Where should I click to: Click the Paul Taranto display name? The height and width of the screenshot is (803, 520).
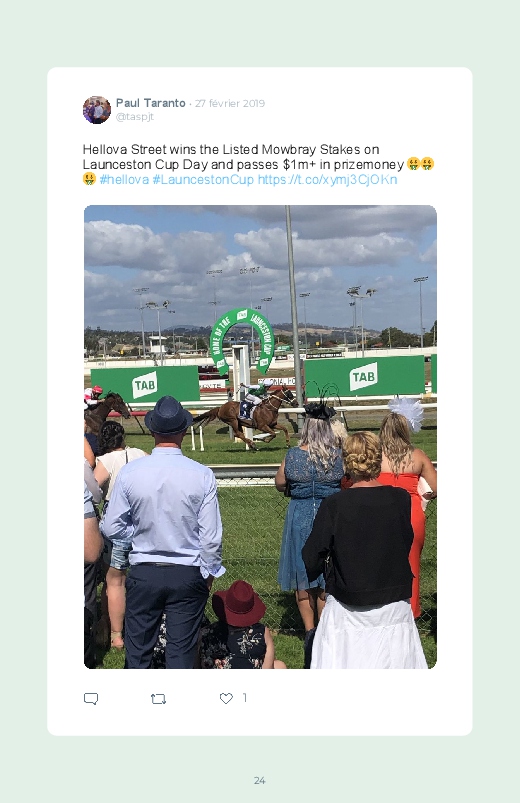click(151, 103)
